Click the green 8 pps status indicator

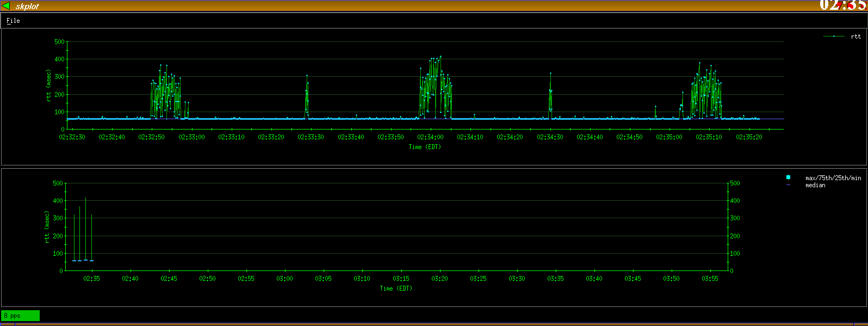click(20, 316)
